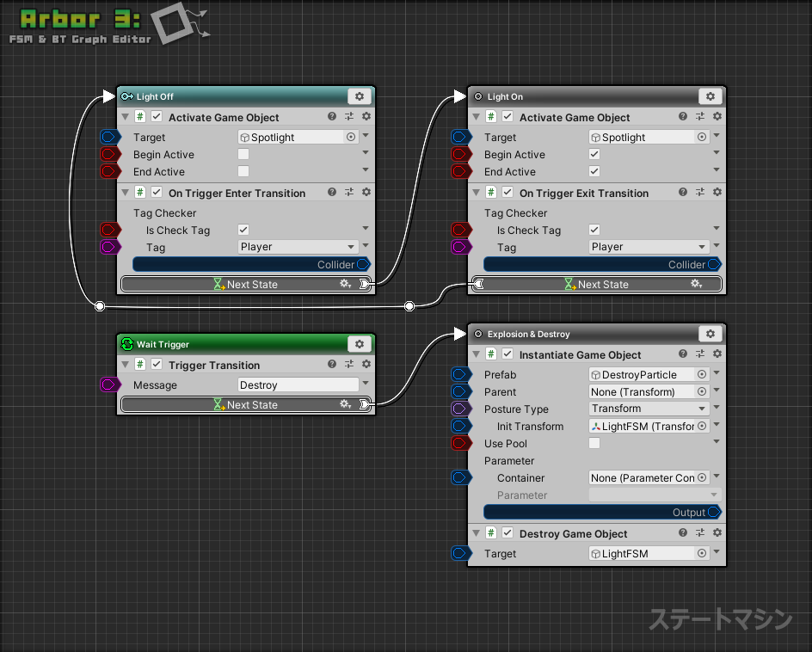Screen dimensions: 812x652
Task: Click help icon on Light On's Activate Game Object
Action: pos(683,117)
